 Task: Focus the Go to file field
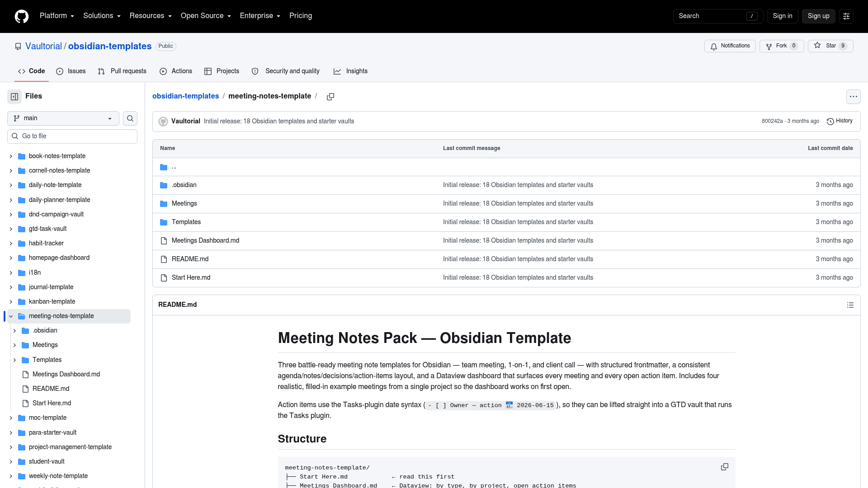(x=72, y=136)
